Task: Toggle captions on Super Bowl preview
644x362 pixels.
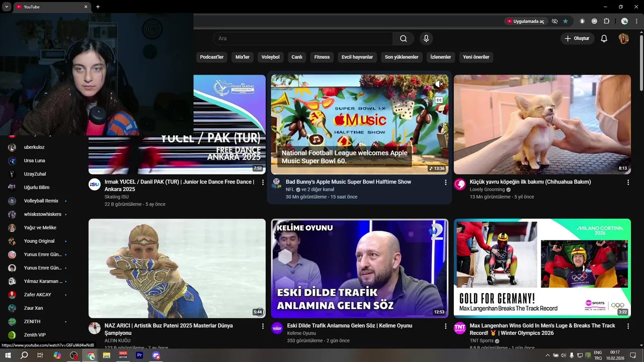Action: (x=439, y=100)
